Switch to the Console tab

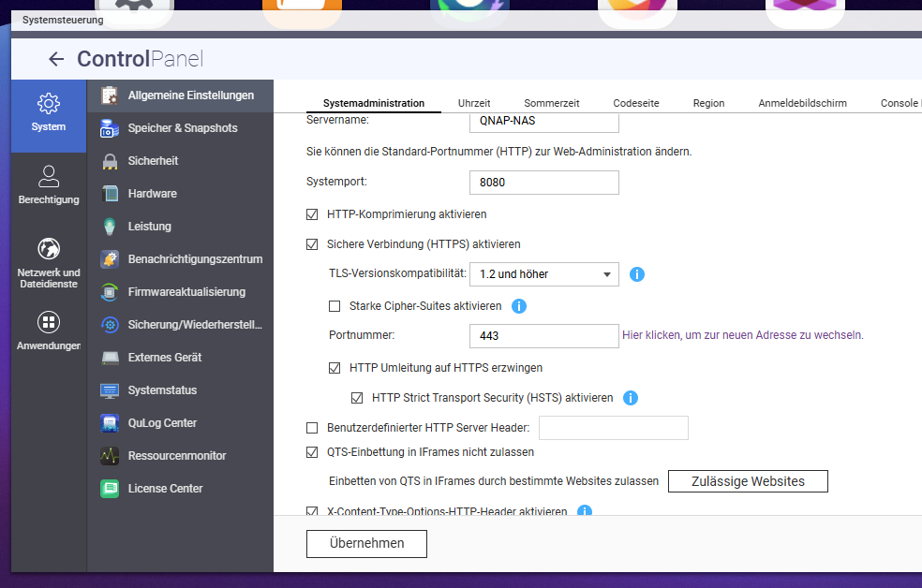[x=900, y=103]
